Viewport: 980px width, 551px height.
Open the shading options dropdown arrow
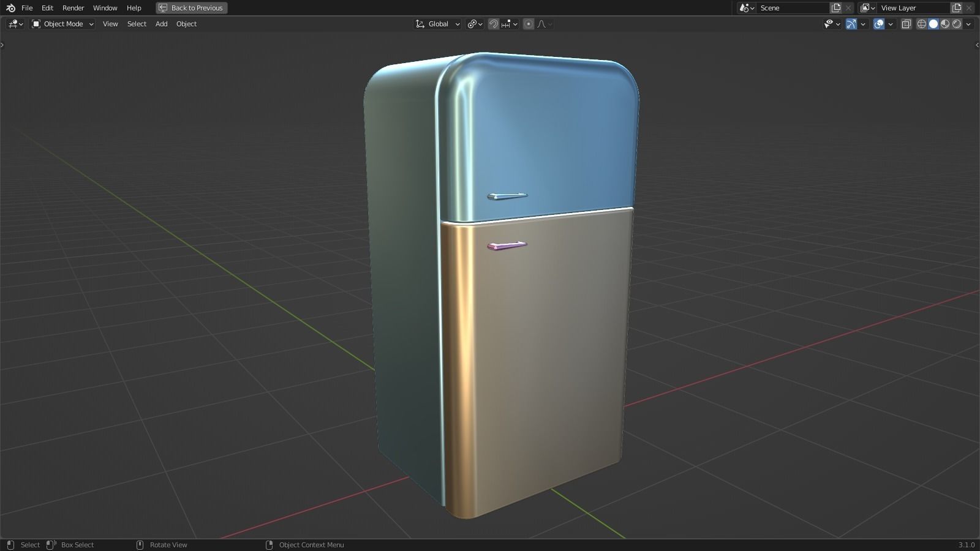(x=968, y=24)
